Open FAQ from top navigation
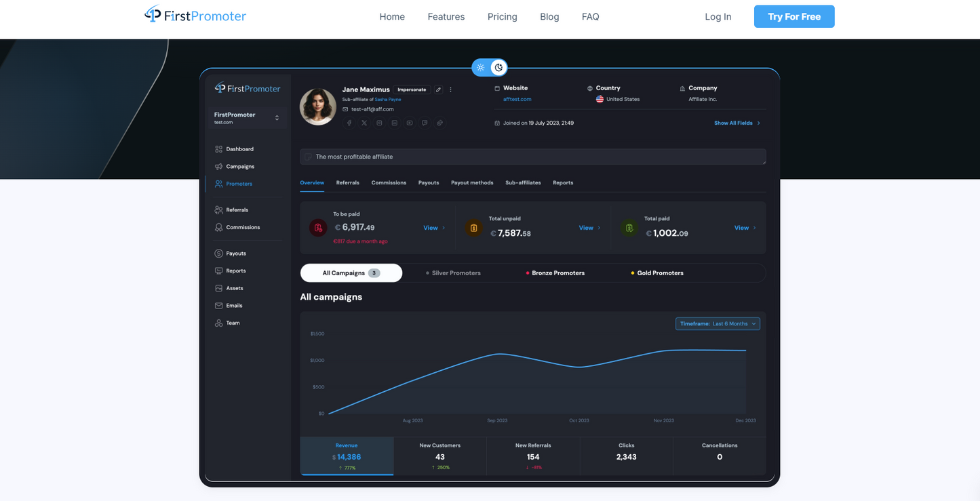Image resolution: width=980 pixels, height=501 pixels. coord(591,17)
